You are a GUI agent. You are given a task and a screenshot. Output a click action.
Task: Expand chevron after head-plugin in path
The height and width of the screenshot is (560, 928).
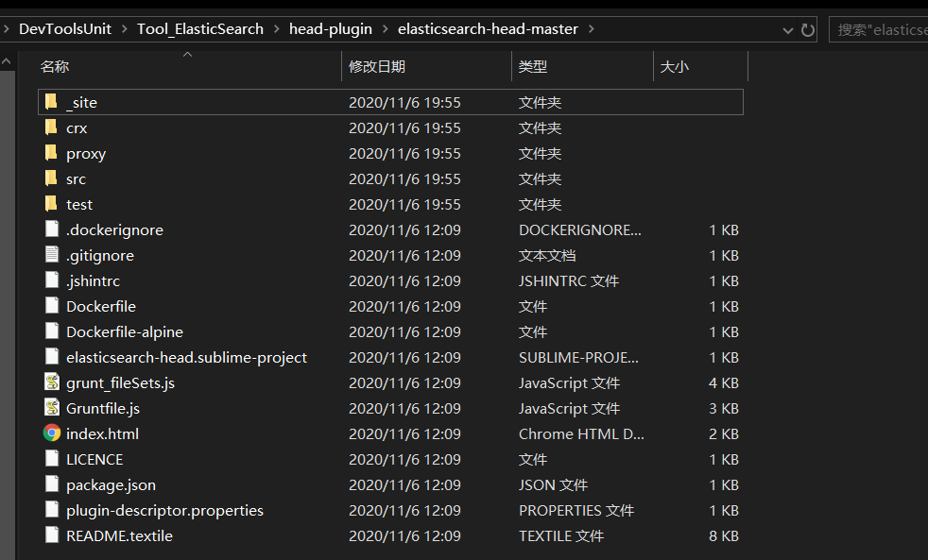point(386,29)
